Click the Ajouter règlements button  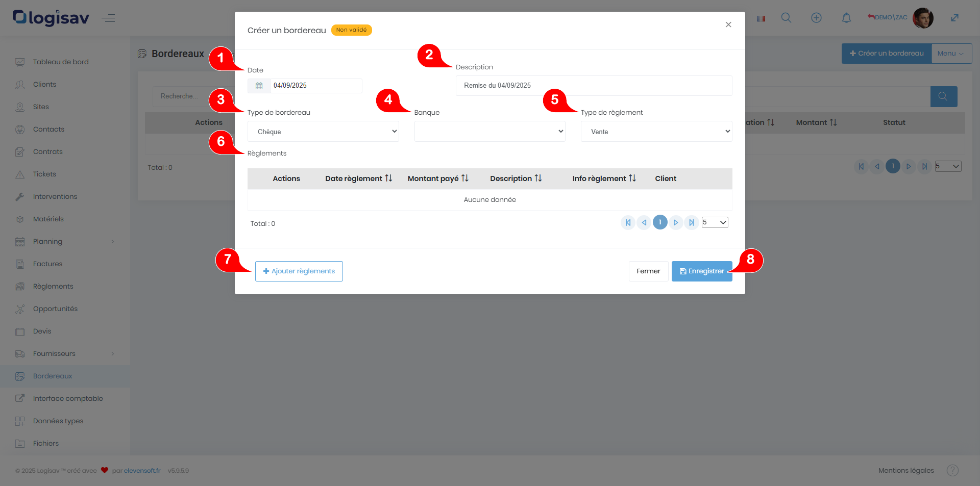[x=299, y=271]
